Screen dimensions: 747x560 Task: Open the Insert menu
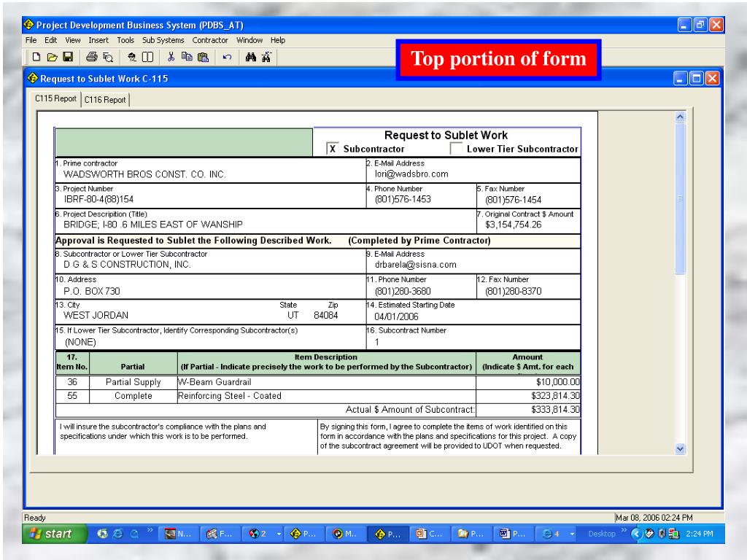pyautogui.click(x=98, y=41)
